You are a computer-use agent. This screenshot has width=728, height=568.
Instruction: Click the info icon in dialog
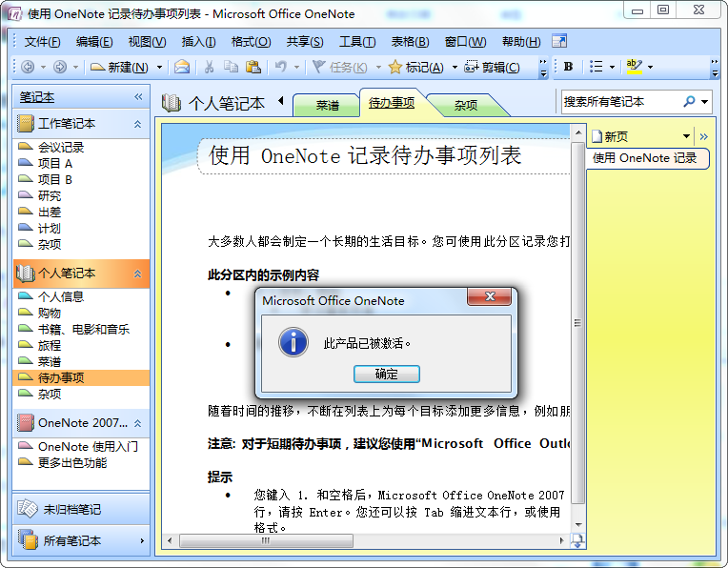coord(293,342)
